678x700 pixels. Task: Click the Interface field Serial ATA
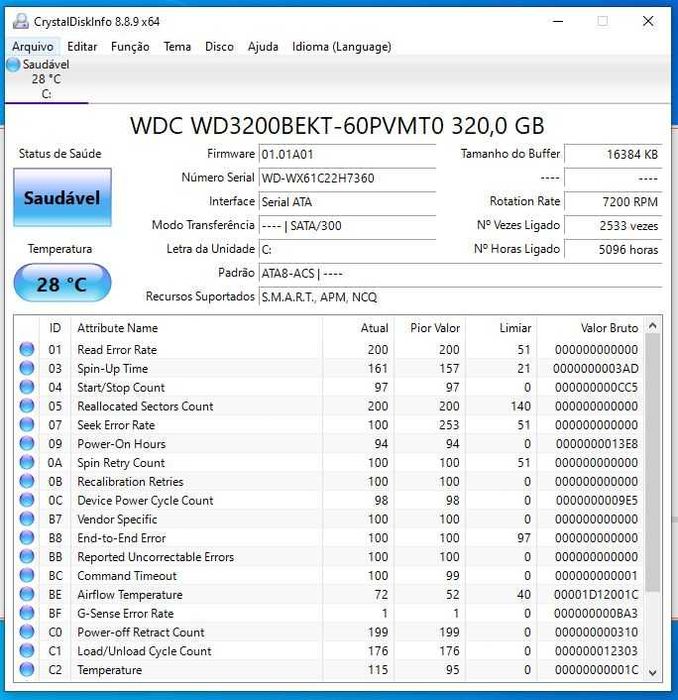click(347, 202)
